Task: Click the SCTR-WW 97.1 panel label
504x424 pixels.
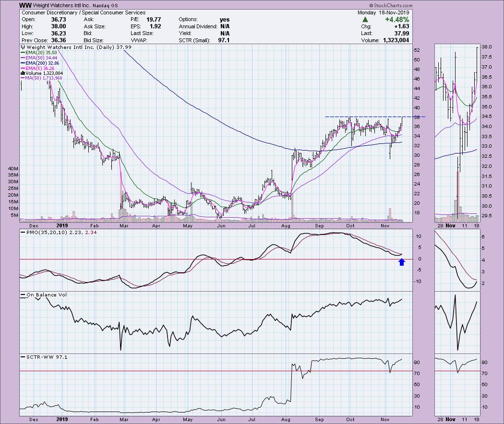Action: coord(44,357)
